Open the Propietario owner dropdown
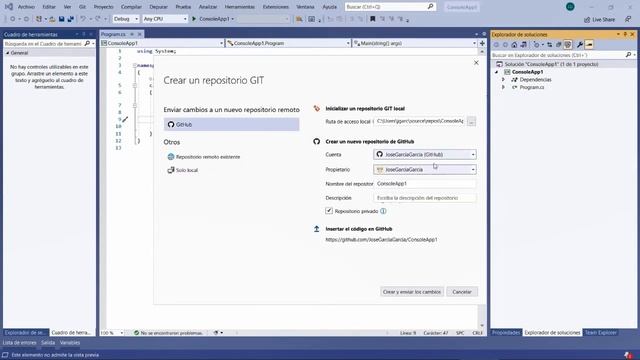The height and width of the screenshot is (360, 640). [x=424, y=169]
